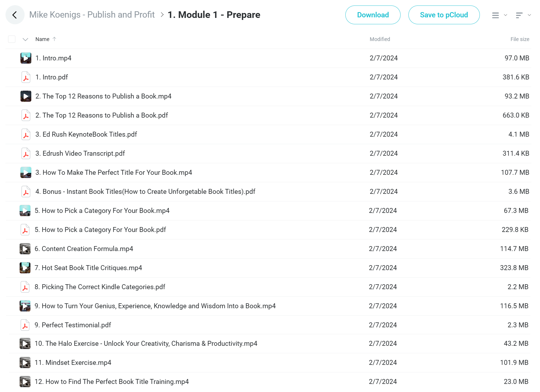Viewport: 540px width, 392px height.
Task: Click video icon for 11. Mindset Exercise
Action: [25, 363]
